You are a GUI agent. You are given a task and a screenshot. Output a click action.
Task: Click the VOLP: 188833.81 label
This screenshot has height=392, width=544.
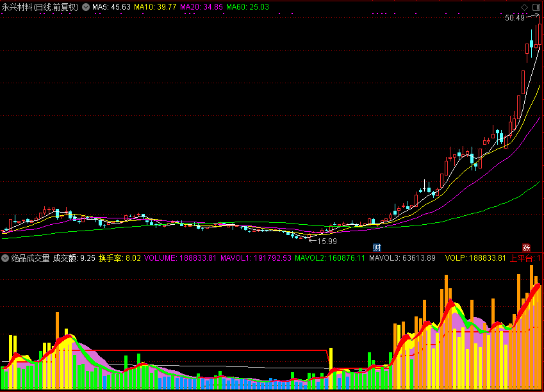[x=475, y=258]
